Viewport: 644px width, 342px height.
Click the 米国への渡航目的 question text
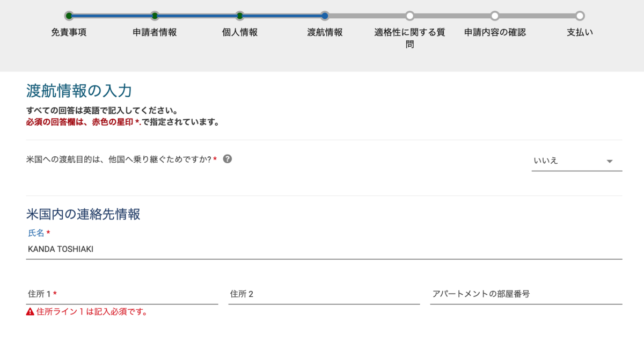click(x=119, y=159)
